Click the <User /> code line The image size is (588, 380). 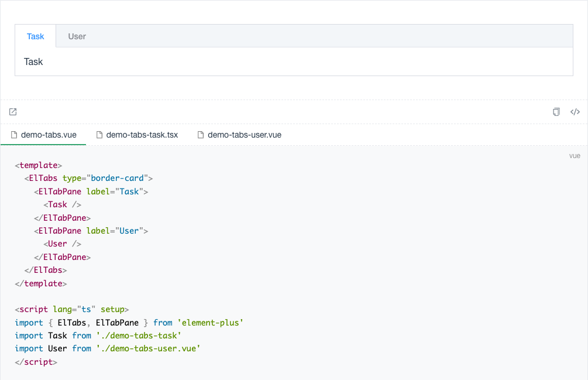pos(62,244)
